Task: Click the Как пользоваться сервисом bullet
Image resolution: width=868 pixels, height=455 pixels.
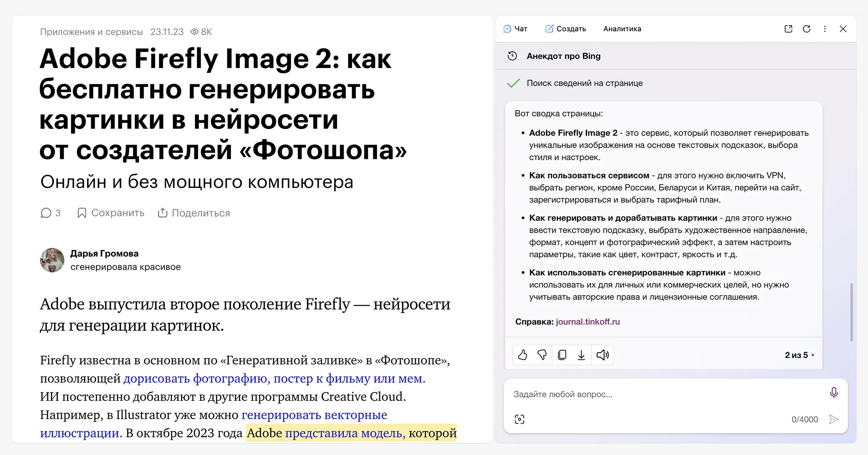Action: click(665, 188)
